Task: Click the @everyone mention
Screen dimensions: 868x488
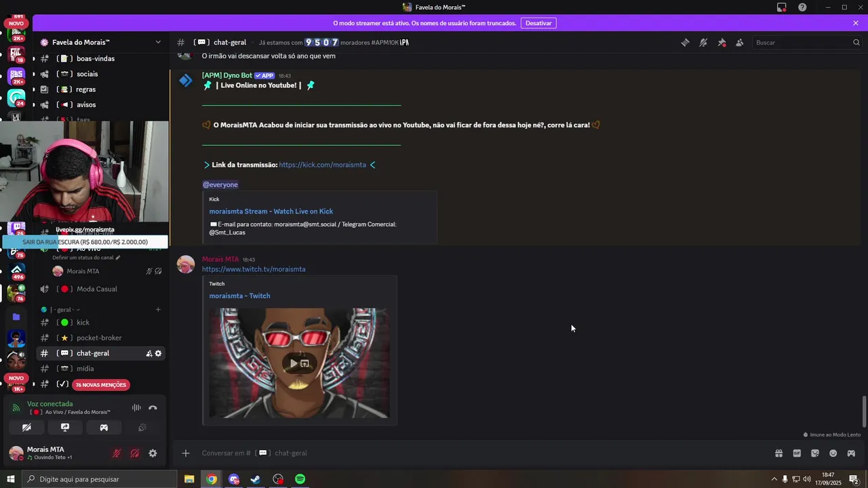Action: pyautogui.click(x=220, y=185)
